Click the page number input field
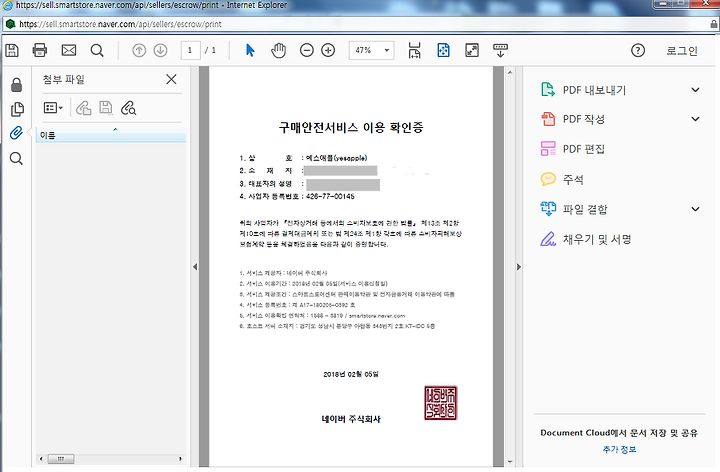The width and height of the screenshot is (720, 472). (190, 50)
